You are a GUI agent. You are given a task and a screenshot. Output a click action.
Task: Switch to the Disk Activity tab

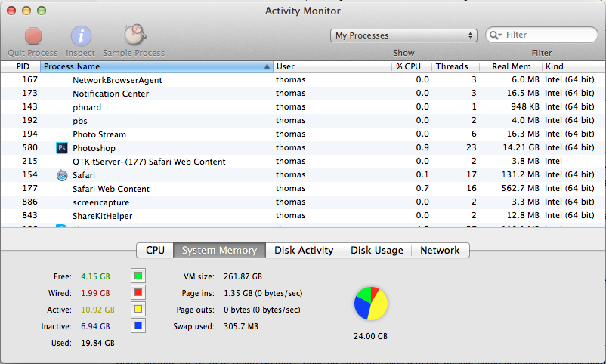pos(304,251)
